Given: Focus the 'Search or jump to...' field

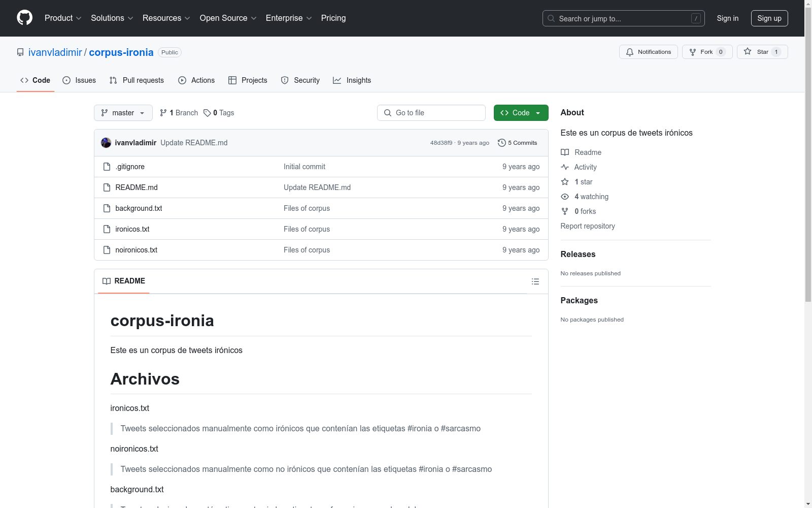Looking at the screenshot, I should (x=624, y=18).
